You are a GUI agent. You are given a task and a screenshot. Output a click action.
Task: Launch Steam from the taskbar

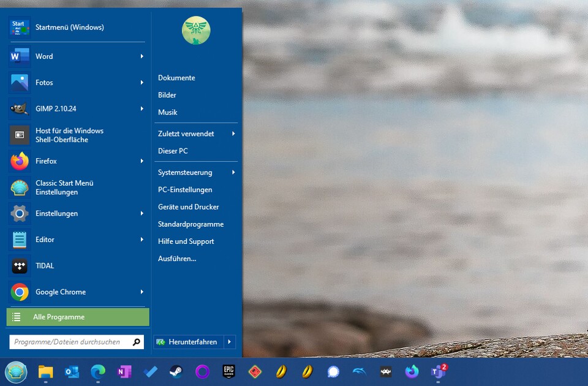pos(176,372)
